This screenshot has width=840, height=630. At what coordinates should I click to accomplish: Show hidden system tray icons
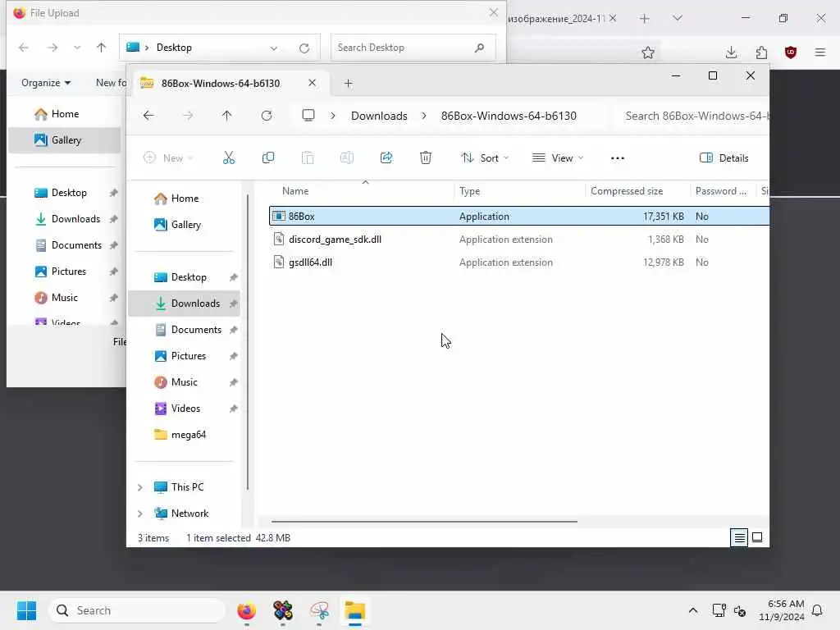[x=692, y=610]
